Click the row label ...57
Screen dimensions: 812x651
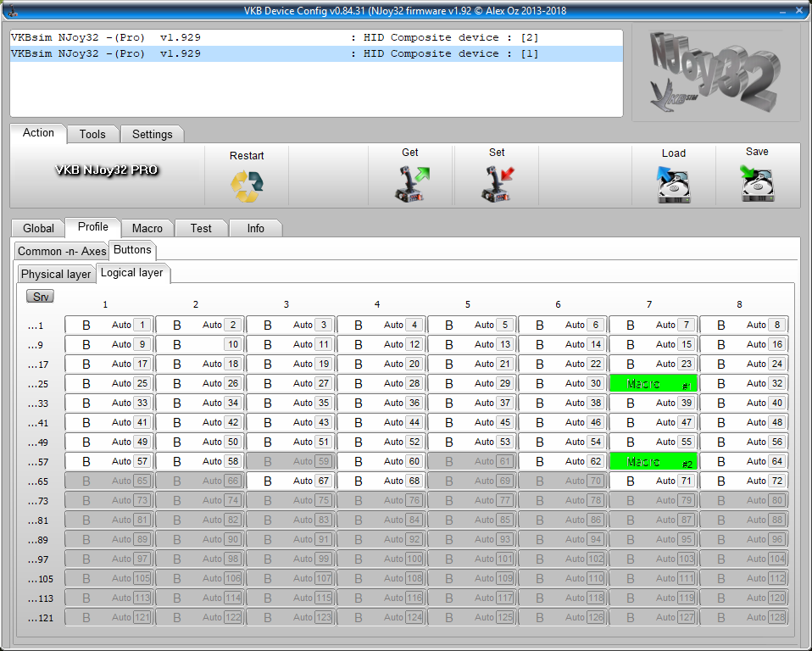[x=38, y=462]
